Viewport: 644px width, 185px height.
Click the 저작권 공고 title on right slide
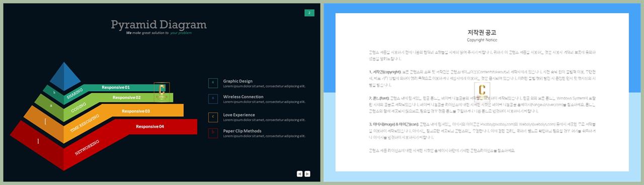482,32
